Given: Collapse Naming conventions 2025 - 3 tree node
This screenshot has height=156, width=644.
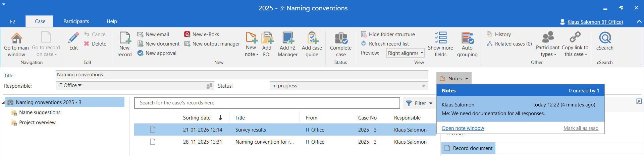Looking at the screenshot, I should 3,102.
